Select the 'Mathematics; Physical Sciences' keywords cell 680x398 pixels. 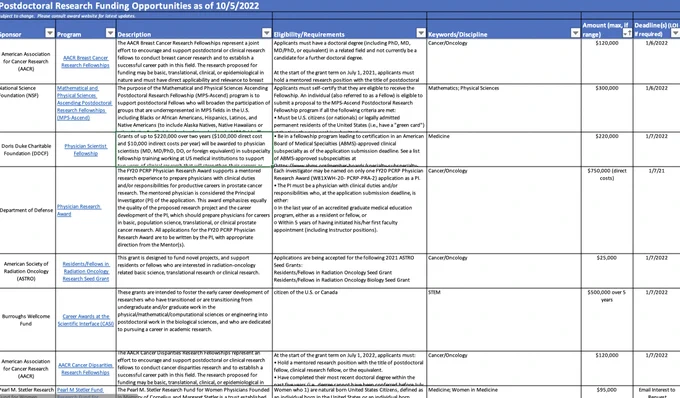(504, 108)
